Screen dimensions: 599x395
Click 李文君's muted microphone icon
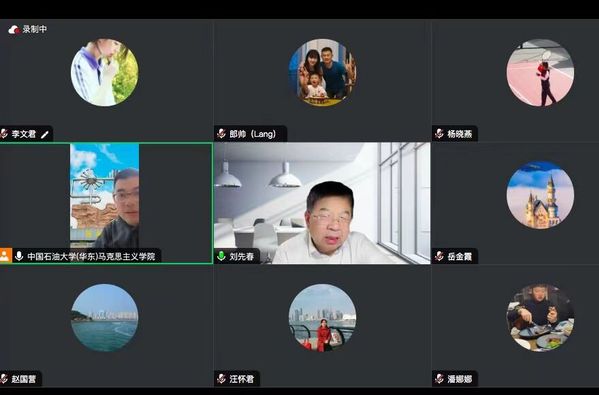point(4,134)
